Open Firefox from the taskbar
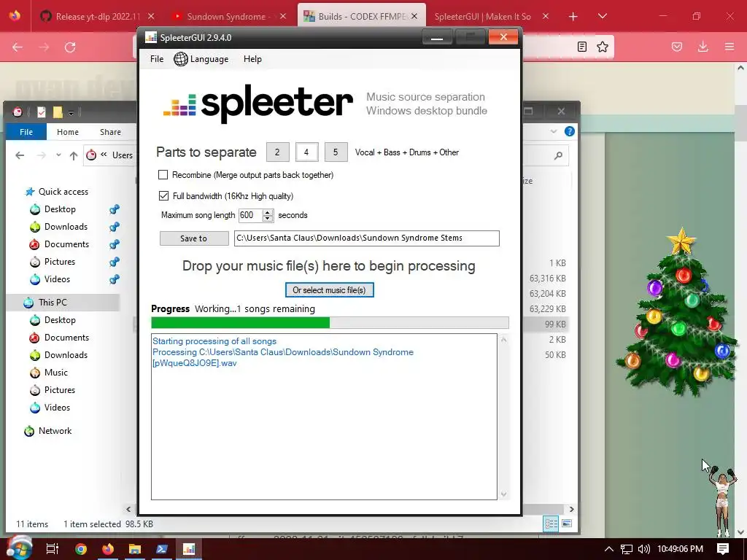The width and height of the screenshot is (747, 560). tap(108, 549)
